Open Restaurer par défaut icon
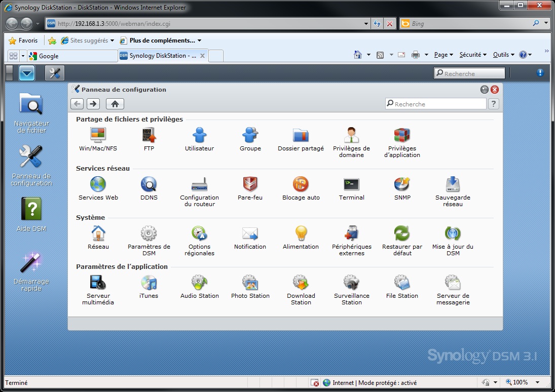This screenshot has width=555, height=392. pos(402,233)
